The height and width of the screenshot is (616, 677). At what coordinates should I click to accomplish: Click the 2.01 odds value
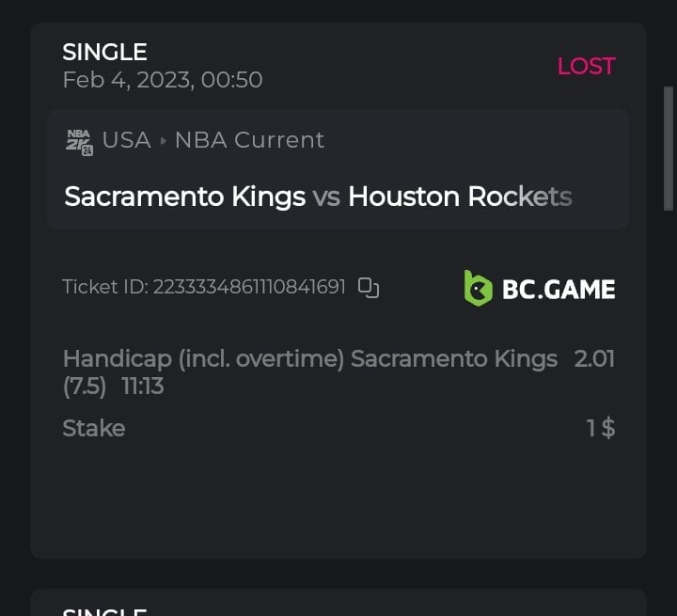click(594, 358)
